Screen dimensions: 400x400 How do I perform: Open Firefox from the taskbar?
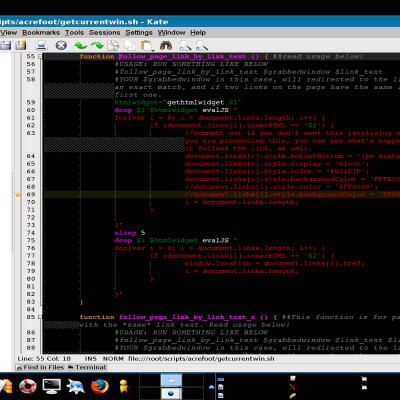click(100, 387)
